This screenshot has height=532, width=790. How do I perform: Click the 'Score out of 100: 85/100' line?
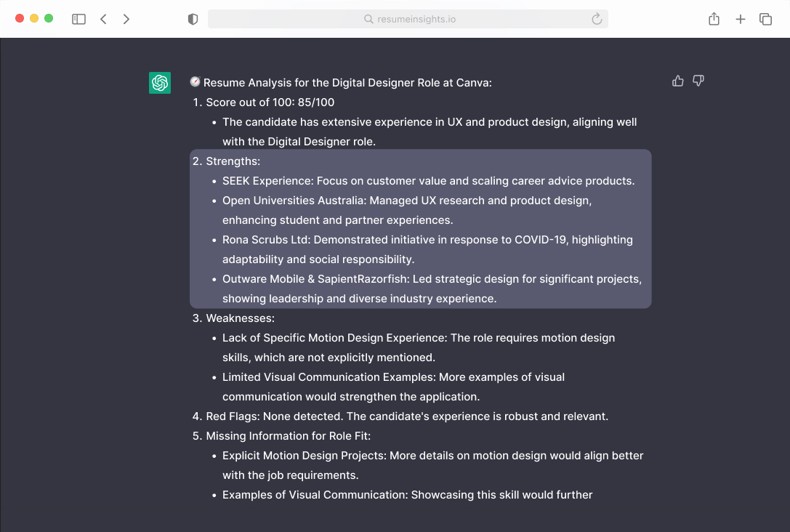pos(270,102)
